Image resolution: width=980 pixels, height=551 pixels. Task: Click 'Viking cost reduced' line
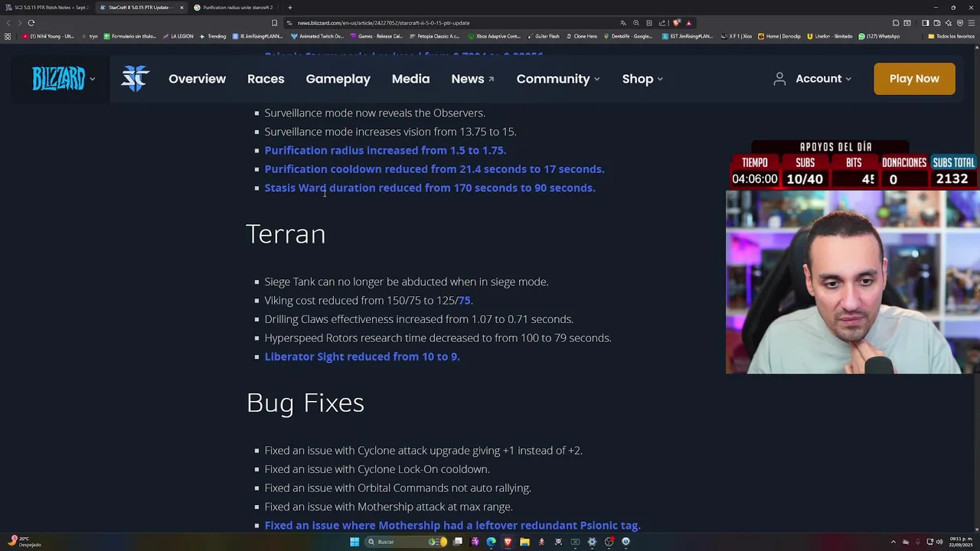click(x=368, y=301)
